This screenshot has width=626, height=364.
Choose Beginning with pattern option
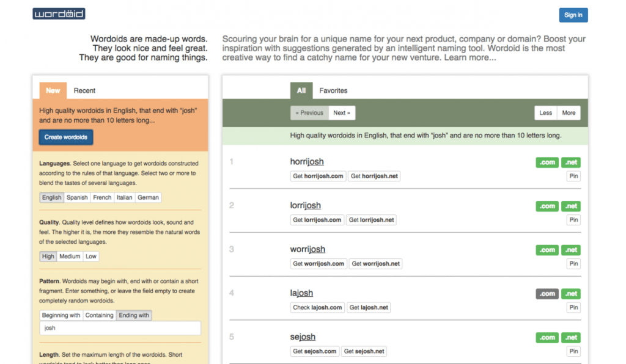click(61, 315)
